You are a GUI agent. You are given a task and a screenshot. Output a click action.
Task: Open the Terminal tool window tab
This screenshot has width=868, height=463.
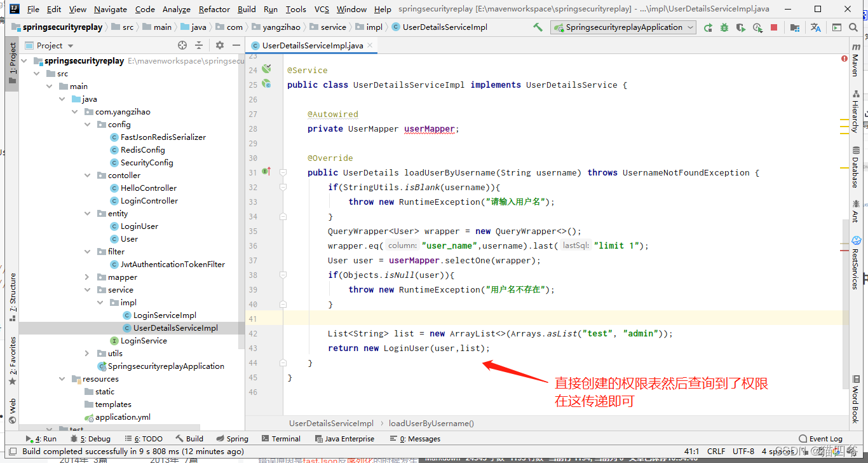[x=281, y=439]
